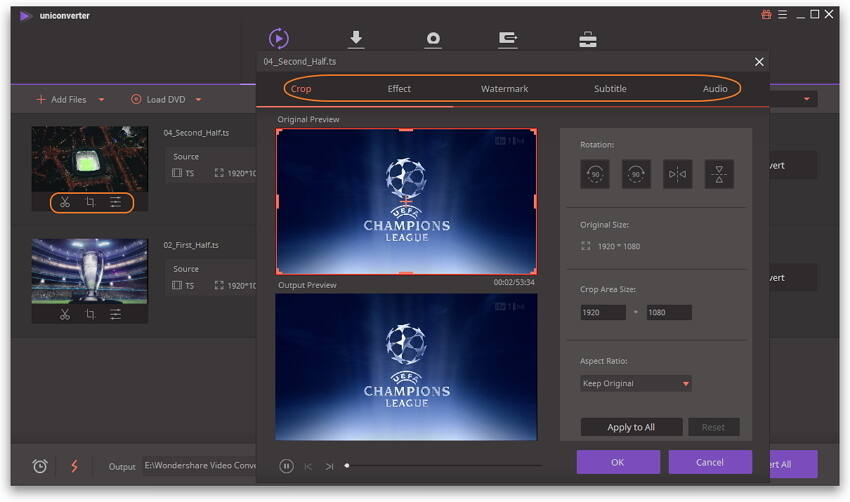Go to previous frame in preview
This screenshot has height=502, width=850.
308,467
